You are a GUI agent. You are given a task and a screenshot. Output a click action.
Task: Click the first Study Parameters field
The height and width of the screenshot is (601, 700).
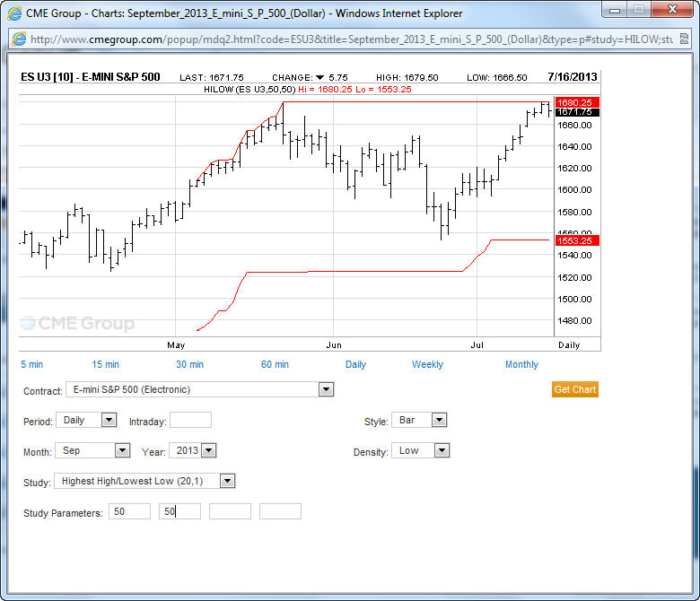click(129, 511)
